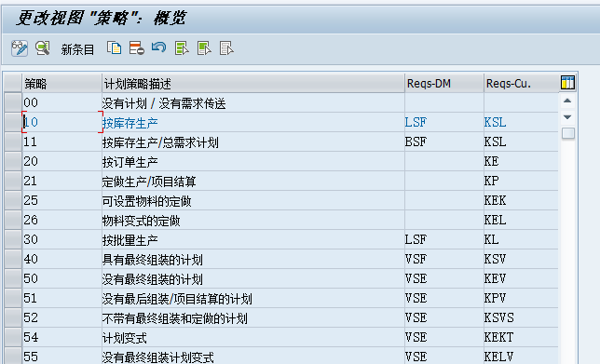This screenshot has height=364, width=600.
Task: Click the Deselect All toolbar icon
Action: [226, 48]
